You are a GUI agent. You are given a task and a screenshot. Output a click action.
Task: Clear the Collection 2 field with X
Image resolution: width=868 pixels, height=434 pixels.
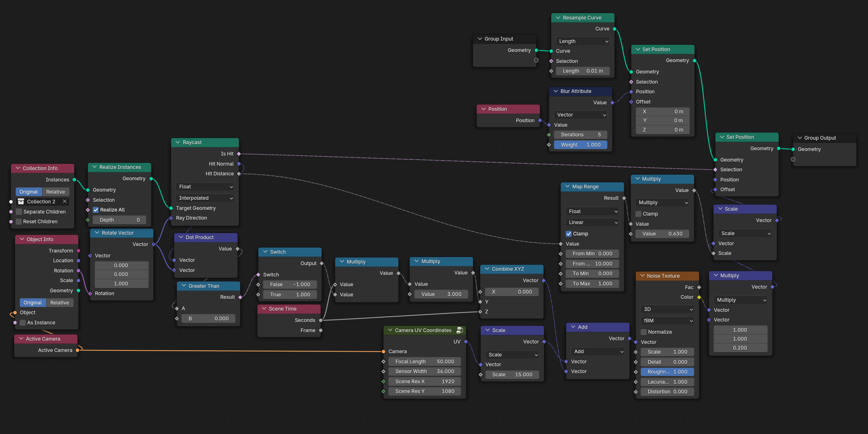click(64, 202)
